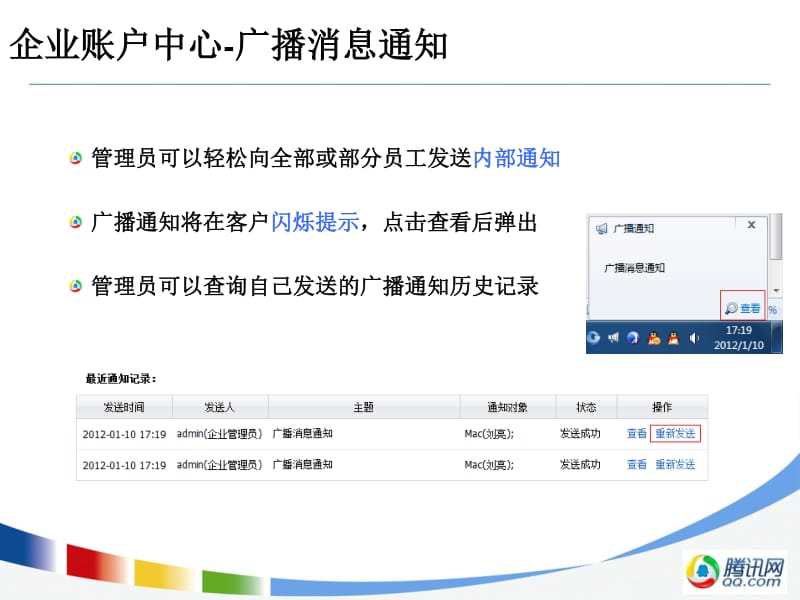Click the blue 内部通知 text

coord(516,158)
